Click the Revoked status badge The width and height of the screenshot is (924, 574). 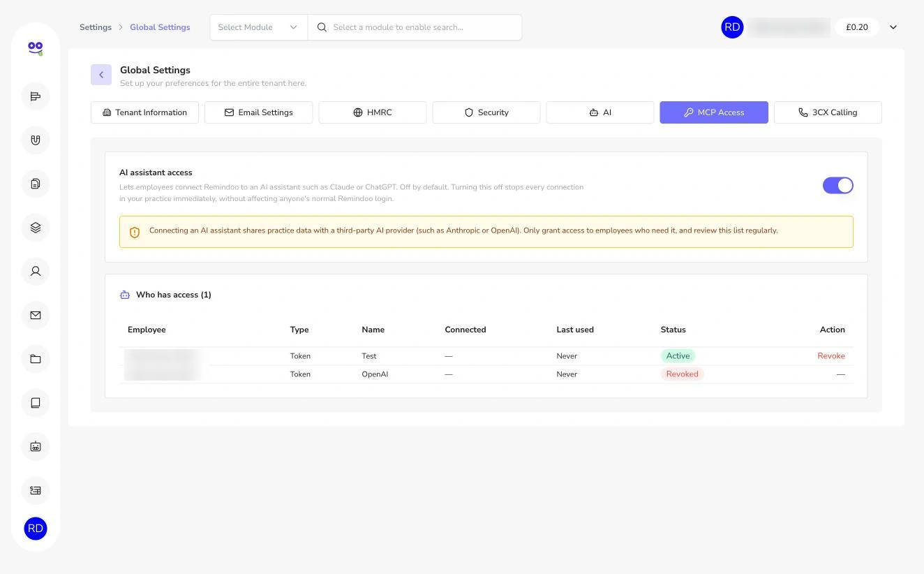[683, 374]
